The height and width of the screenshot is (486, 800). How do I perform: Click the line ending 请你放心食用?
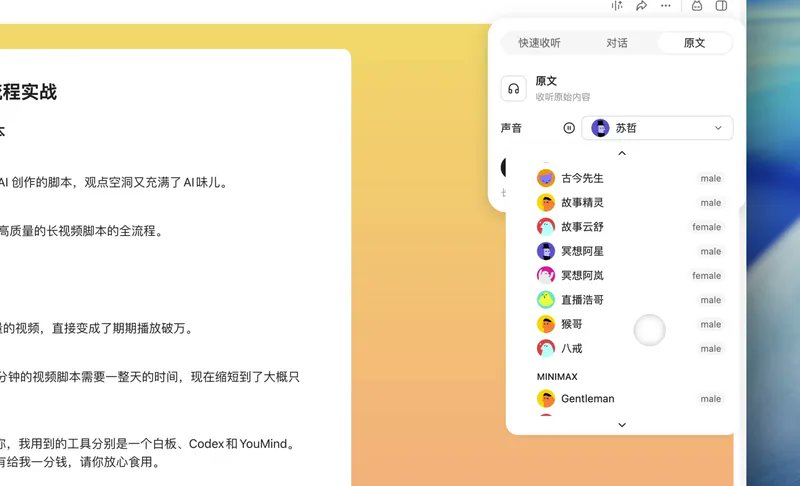(80, 462)
